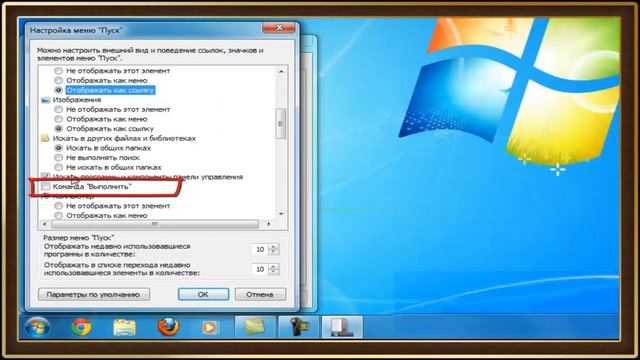Image resolution: width=640 pixels, height=360 pixels.
Task: Switch to the green notes taskbar app
Action: [255, 327]
